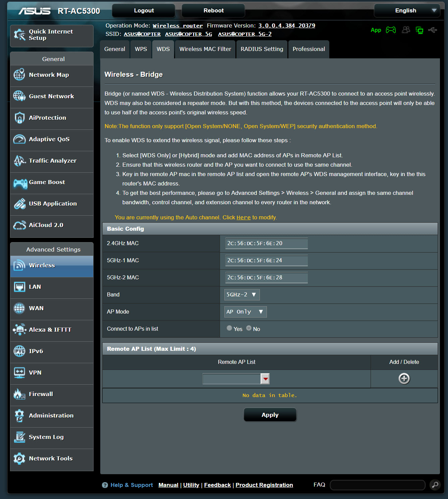Open Alexa & IFTTT icon
This screenshot has width=448, height=499.
(19, 330)
